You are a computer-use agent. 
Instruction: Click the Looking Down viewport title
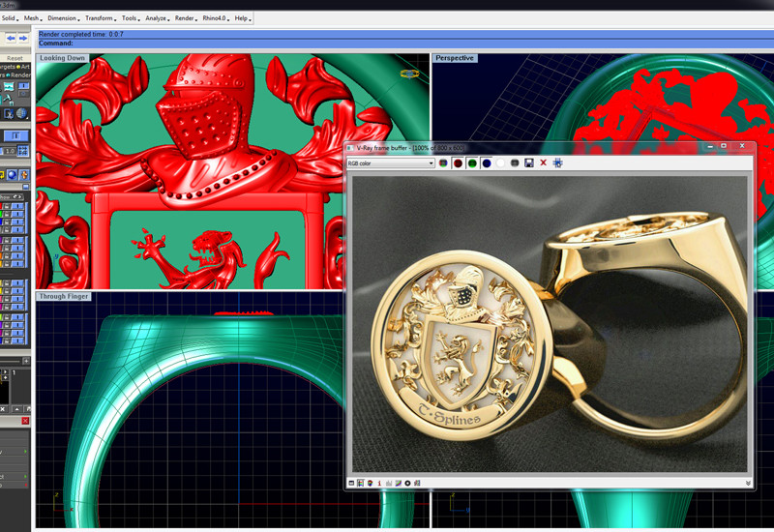coord(63,58)
